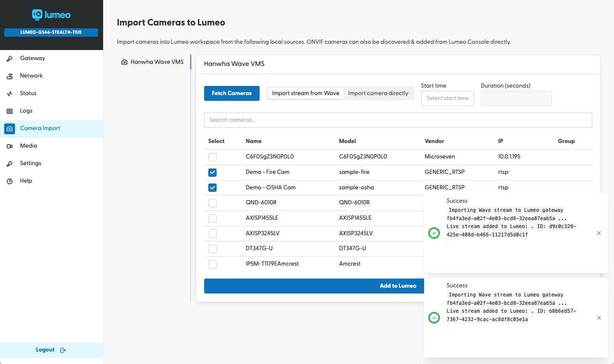The image size is (614, 364).
Task: Click the Model column header
Action: pos(347,141)
